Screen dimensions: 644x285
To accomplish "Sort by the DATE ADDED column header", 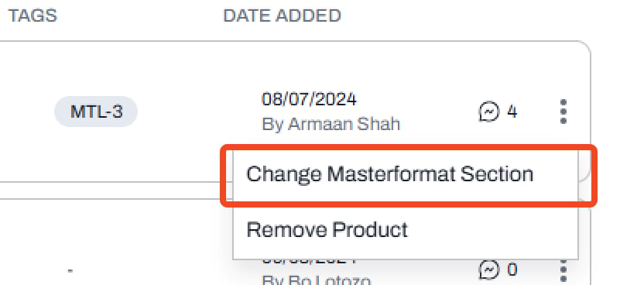I will click(282, 15).
